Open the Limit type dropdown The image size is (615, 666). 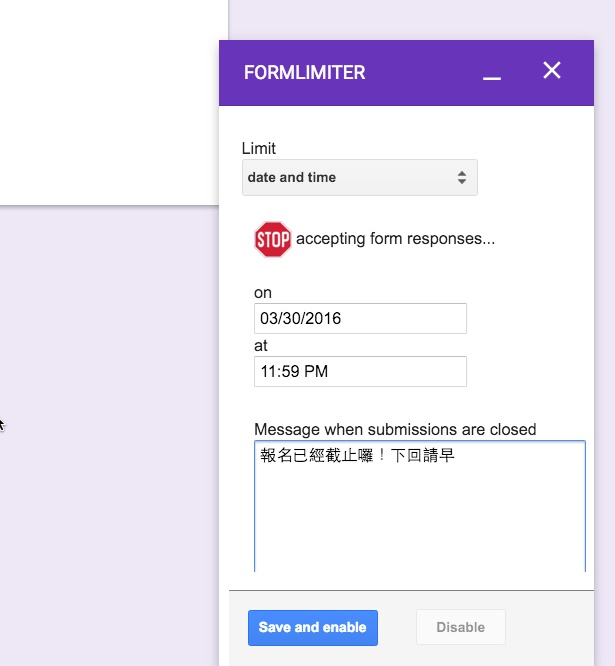[359, 178]
